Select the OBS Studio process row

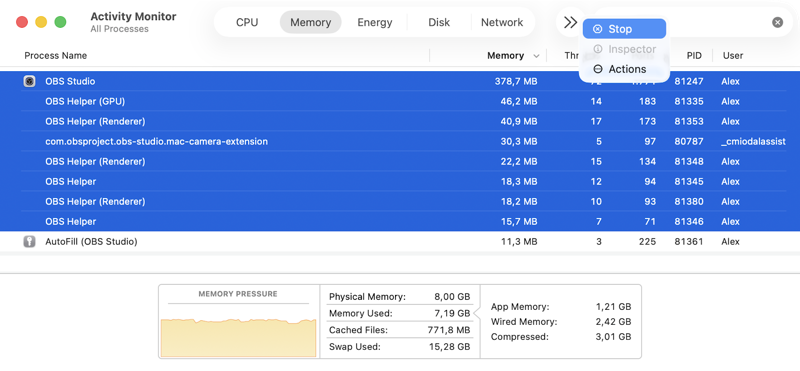(400, 81)
